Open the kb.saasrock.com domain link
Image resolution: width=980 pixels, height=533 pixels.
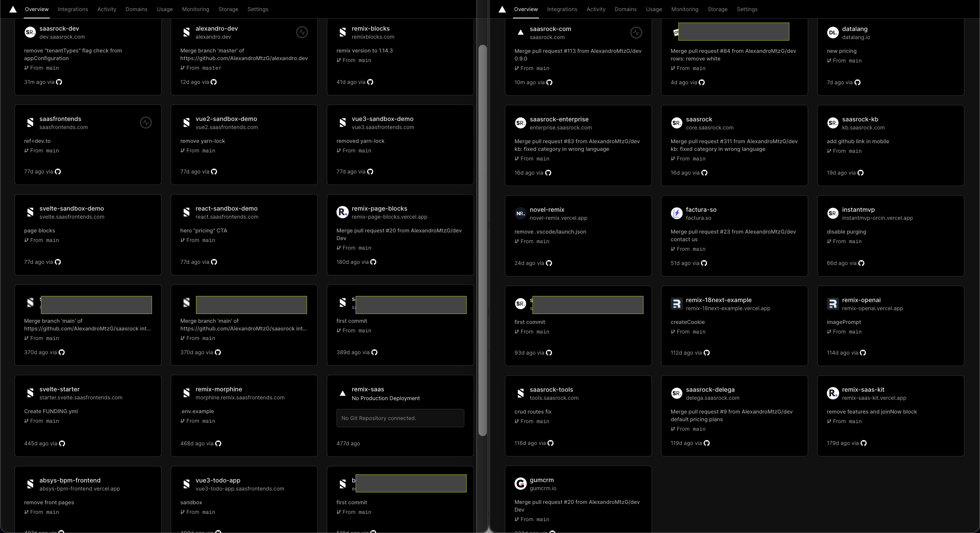[x=863, y=128]
